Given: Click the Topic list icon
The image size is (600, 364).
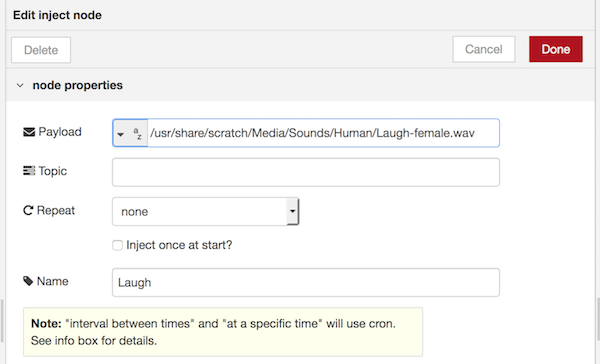Looking at the screenshot, I should 29,171.
